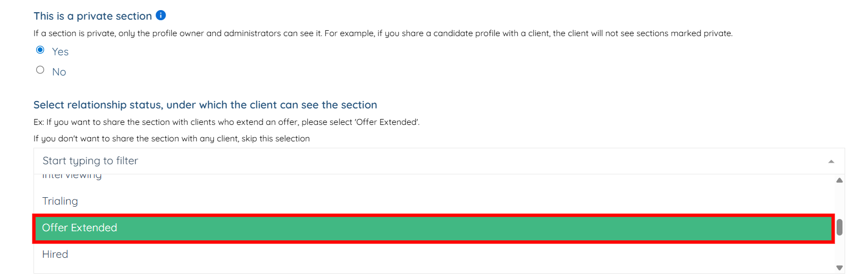Image resolution: width=868 pixels, height=278 pixels.
Task: Collapse the relationship status dropdown arrow
Action: click(x=831, y=162)
